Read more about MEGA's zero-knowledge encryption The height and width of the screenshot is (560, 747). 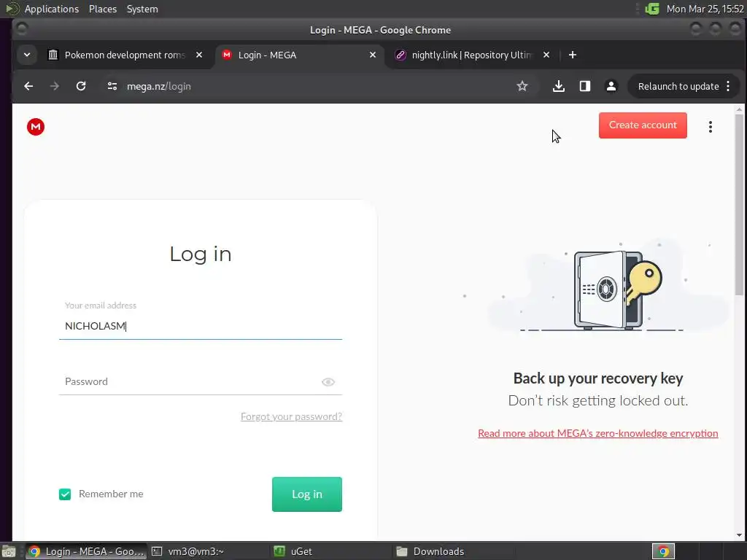pyautogui.click(x=598, y=433)
